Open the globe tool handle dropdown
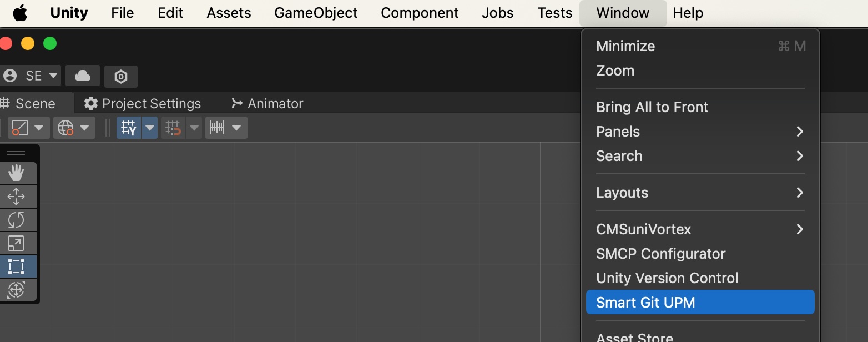This screenshot has height=342, width=868. [x=74, y=128]
